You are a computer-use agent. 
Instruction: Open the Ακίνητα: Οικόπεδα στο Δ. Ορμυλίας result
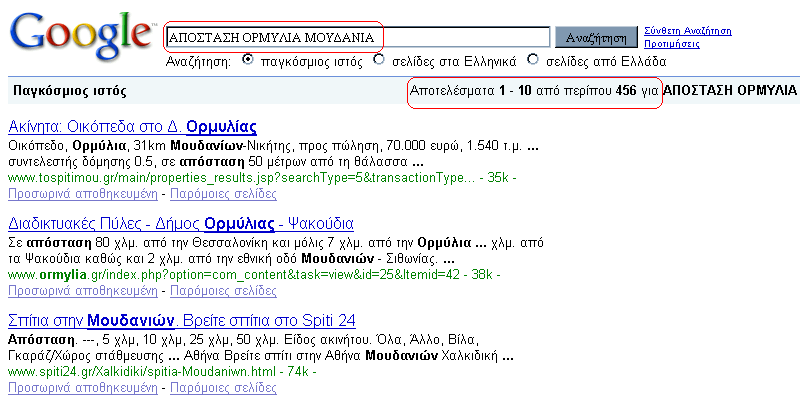(x=132, y=127)
